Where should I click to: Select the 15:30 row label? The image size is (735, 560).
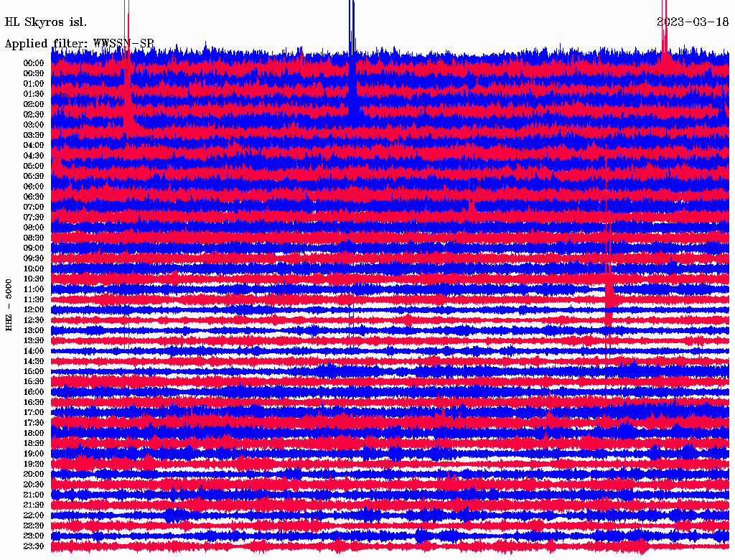click(34, 382)
